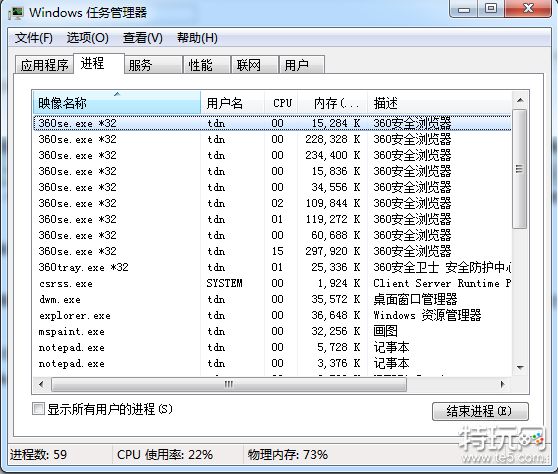The width and height of the screenshot is (558, 474).
Task: Select 360se.exe row using 15,284 K
Action: click(x=272, y=123)
